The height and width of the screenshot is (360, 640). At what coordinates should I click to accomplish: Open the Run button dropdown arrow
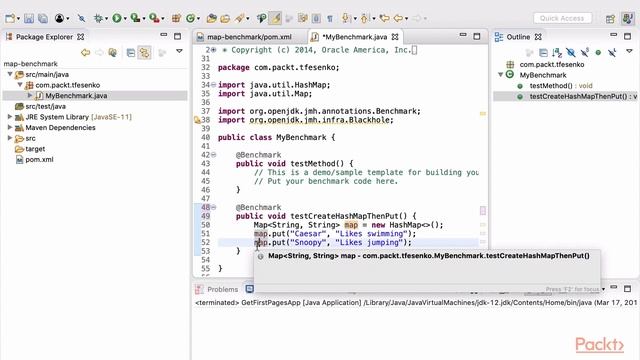coord(125,19)
